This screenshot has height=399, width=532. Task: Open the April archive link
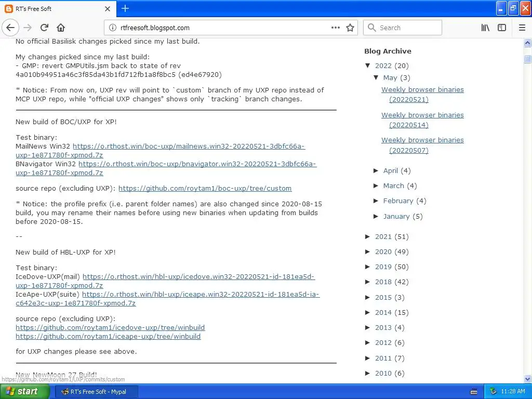click(x=391, y=170)
